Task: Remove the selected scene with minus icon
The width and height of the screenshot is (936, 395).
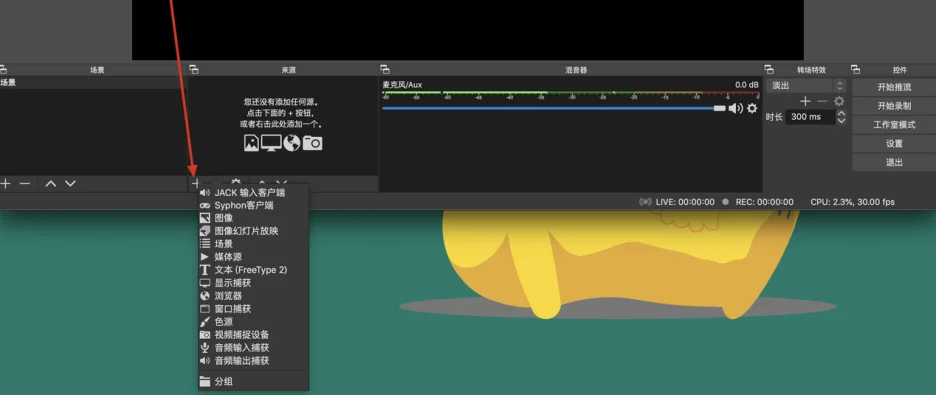Action: 24,184
